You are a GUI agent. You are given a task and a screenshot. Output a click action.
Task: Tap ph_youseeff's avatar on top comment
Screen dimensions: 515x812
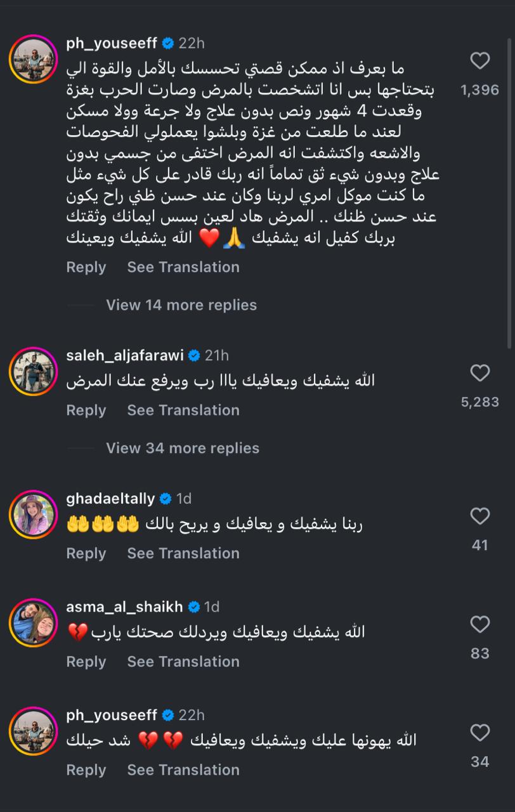(34, 60)
